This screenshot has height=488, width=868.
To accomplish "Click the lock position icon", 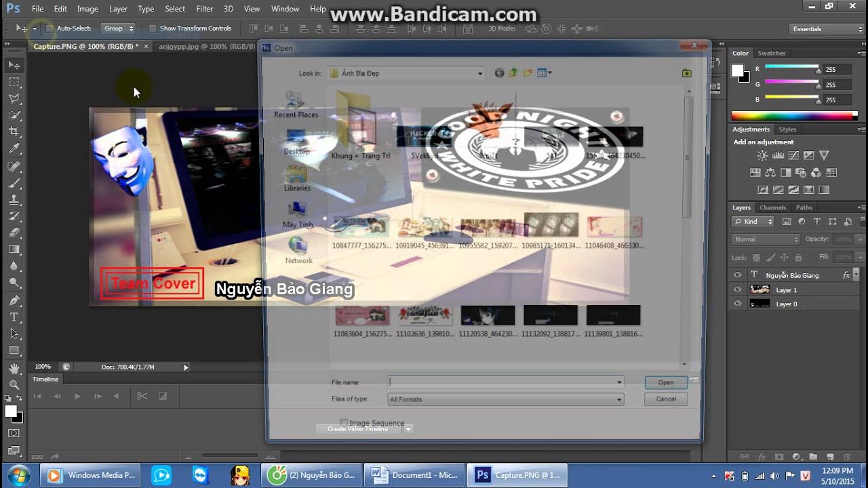I will tap(784, 258).
